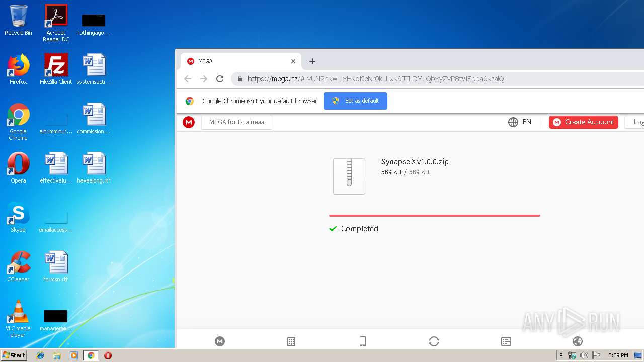
Task: Click the site lock icon in address bar
Action: [239, 79]
